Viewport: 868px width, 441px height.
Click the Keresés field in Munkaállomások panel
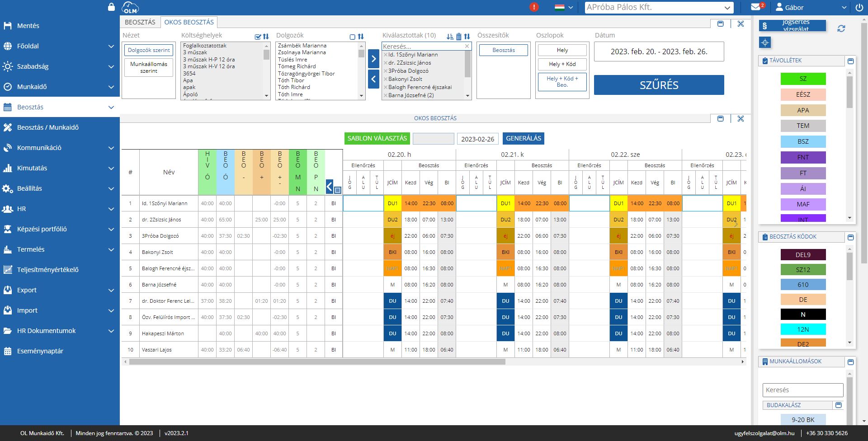(803, 390)
